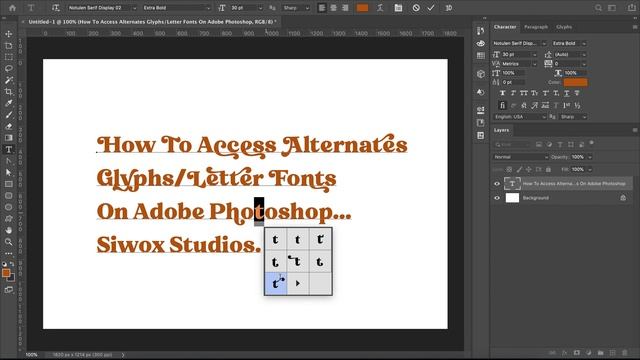Viewport: 640px width, 360px height.
Task: Select the Artboard tool
Action: click(x=9, y=46)
